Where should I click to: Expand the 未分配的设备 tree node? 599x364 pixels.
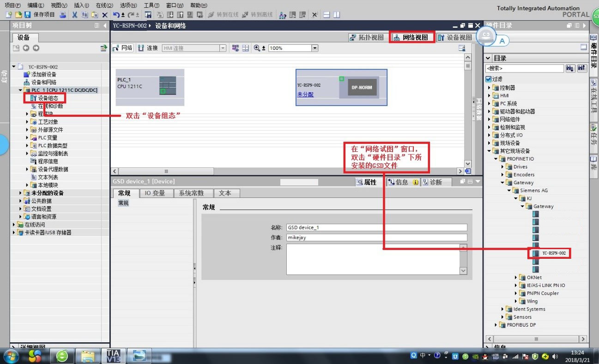click(20, 193)
